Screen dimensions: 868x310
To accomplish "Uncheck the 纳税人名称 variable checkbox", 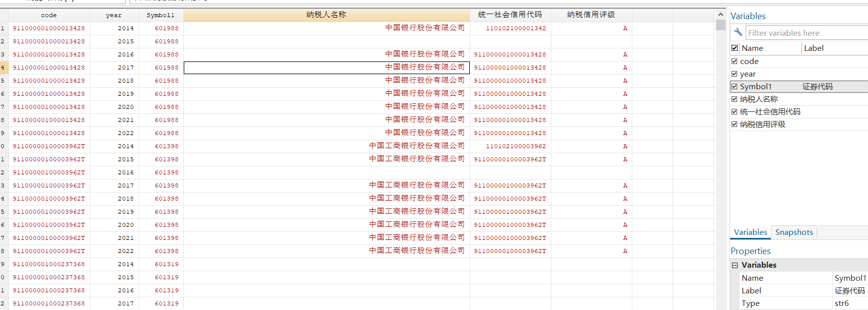I will click(735, 99).
